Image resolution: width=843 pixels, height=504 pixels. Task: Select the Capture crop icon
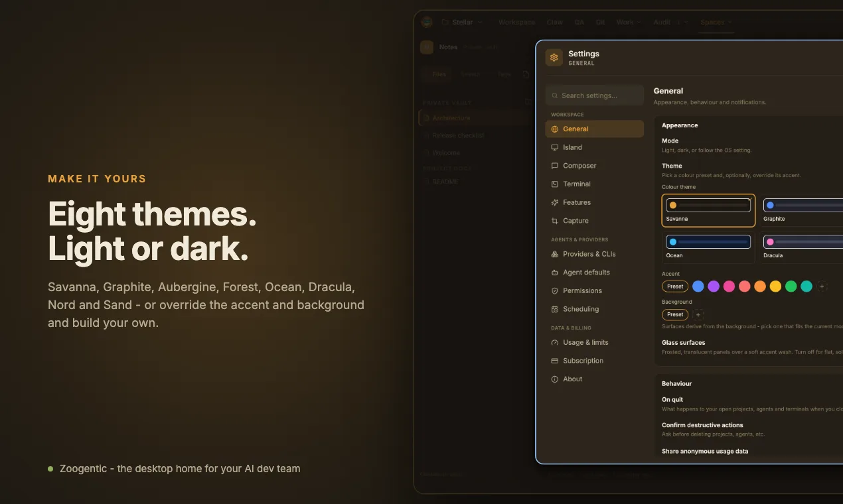point(555,221)
